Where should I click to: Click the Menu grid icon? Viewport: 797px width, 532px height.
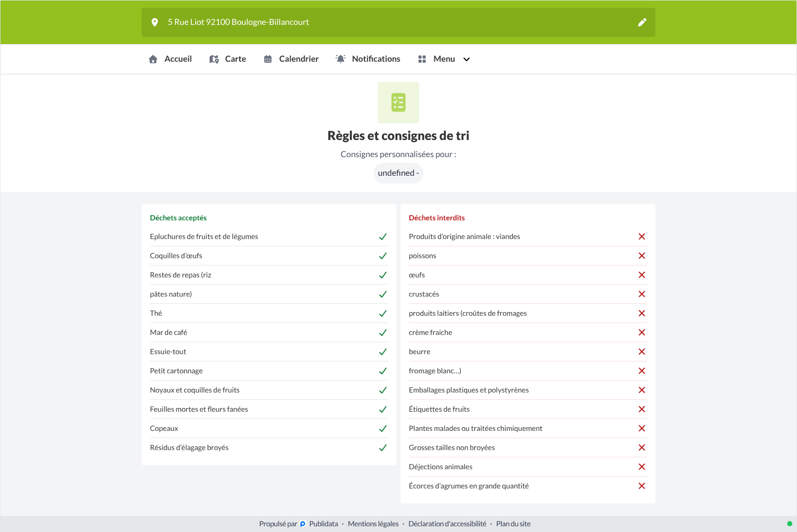pos(422,59)
